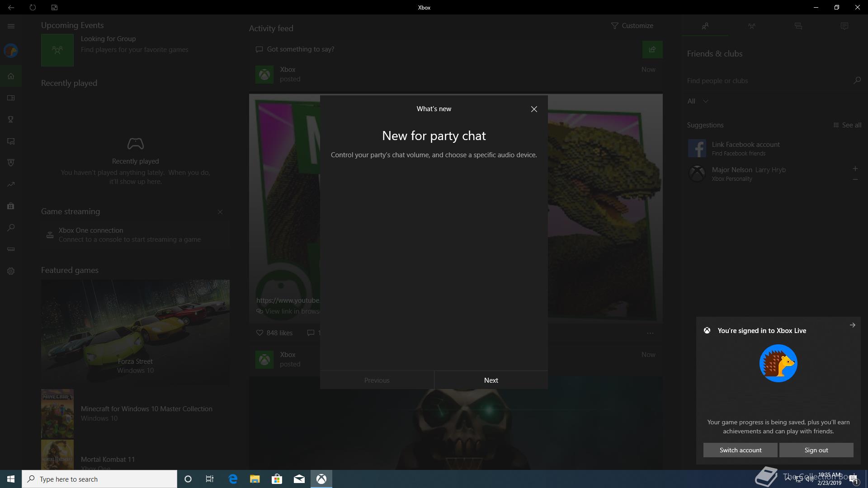The height and width of the screenshot is (488, 868).
Task: Open the user profile avatar in sidebar
Action: tap(11, 51)
